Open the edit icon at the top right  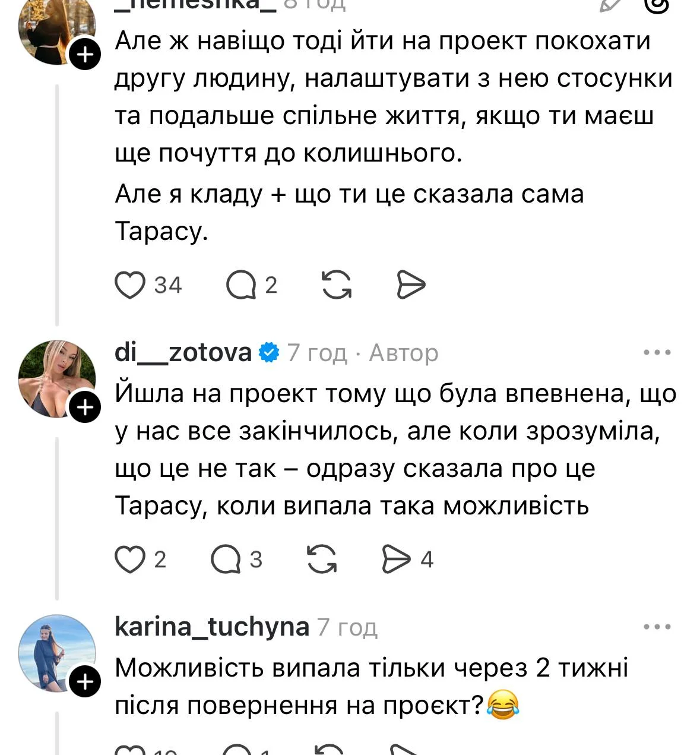click(610, 6)
